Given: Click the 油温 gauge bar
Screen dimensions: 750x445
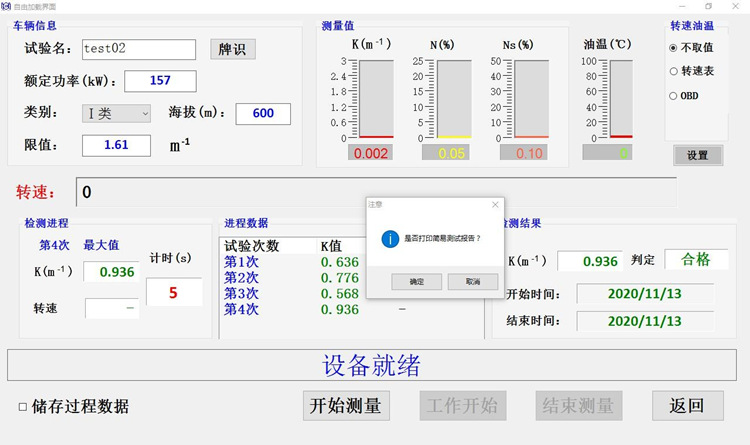Looking at the screenshot, I should (621, 99).
